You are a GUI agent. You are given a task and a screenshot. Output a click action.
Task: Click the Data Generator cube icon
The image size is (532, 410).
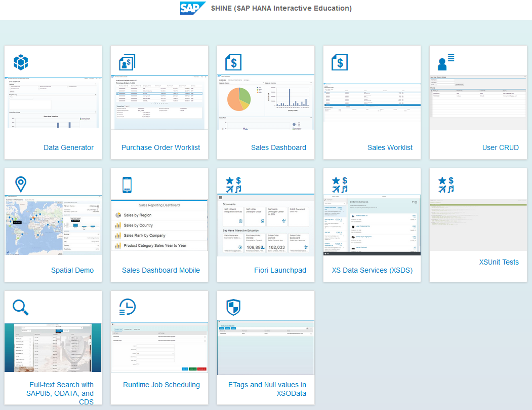coord(21,62)
